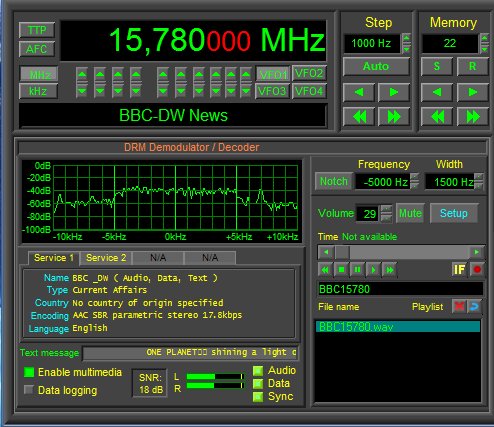The height and width of the screenshot is (427, 494).
Task: Click the Memory 22 spinner arrows
Action: click(x=485, y=43)
